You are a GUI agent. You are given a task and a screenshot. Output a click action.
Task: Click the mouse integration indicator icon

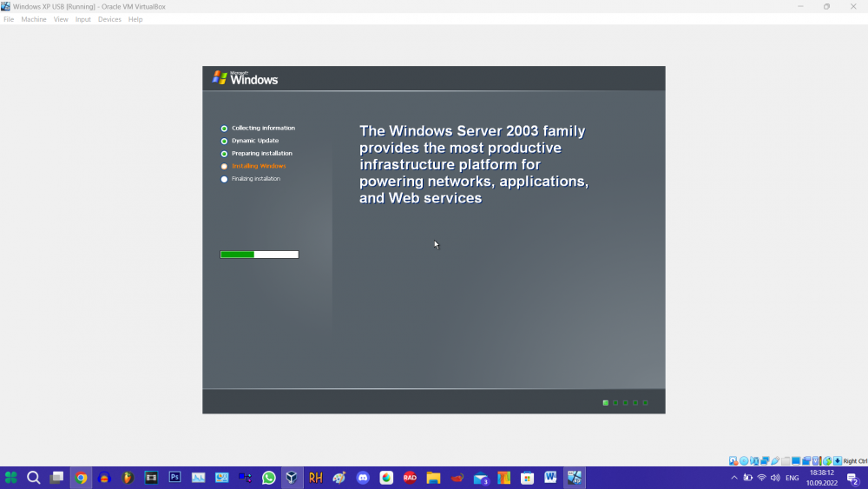pyautogui.click(x=827, y=460)
